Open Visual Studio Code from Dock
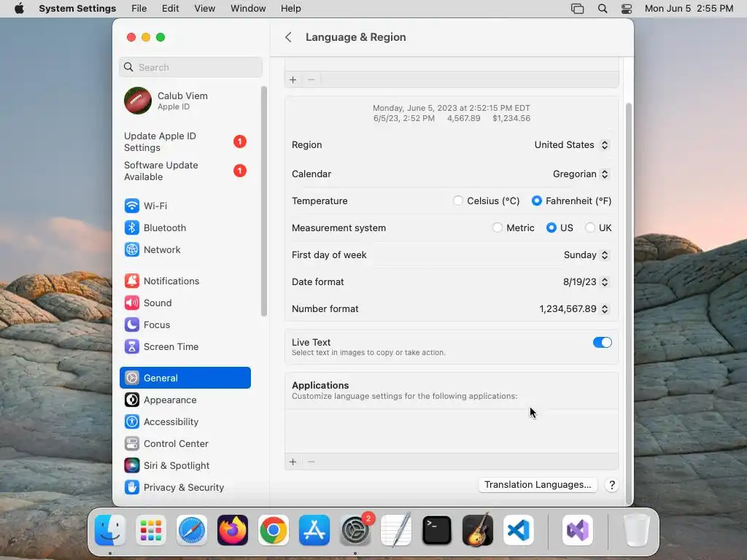Viewport: 747px width, 560px height. click(519, 530)
